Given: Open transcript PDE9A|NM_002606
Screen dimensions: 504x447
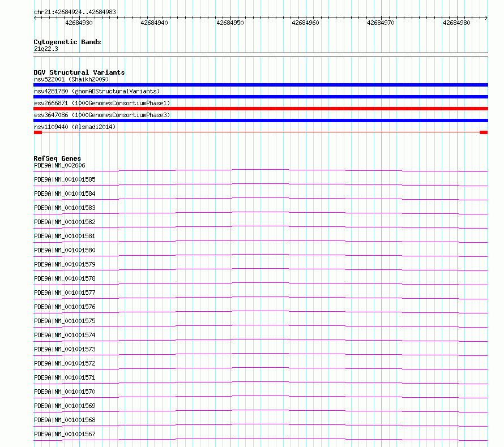Looking at the screenshot, I should pos(59,165).
